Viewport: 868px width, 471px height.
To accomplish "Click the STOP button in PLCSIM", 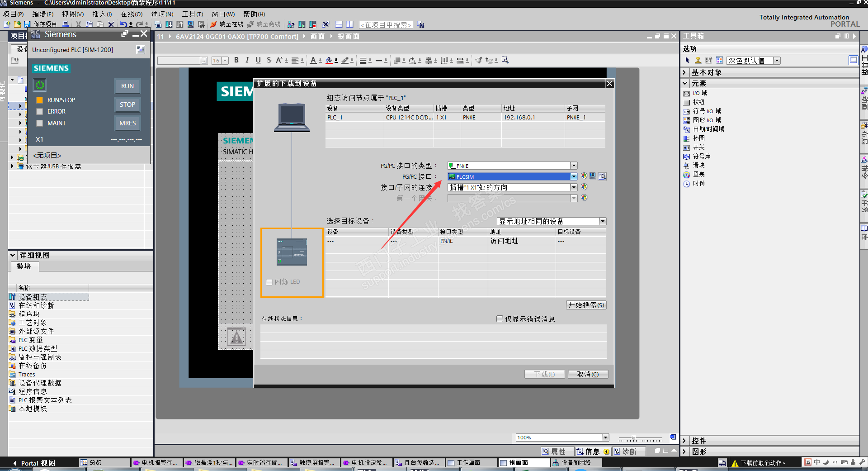I will click(x=127, y=105).
